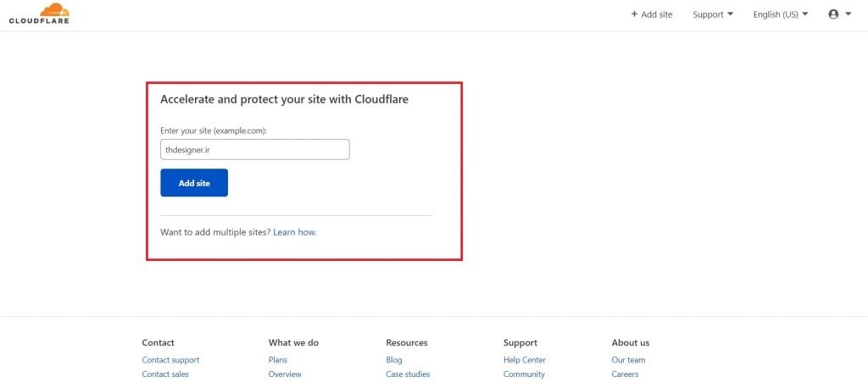The width and height of the screenshot is (868, 382).
Task: Open the Blog footer link
Action: coord(394,360)
